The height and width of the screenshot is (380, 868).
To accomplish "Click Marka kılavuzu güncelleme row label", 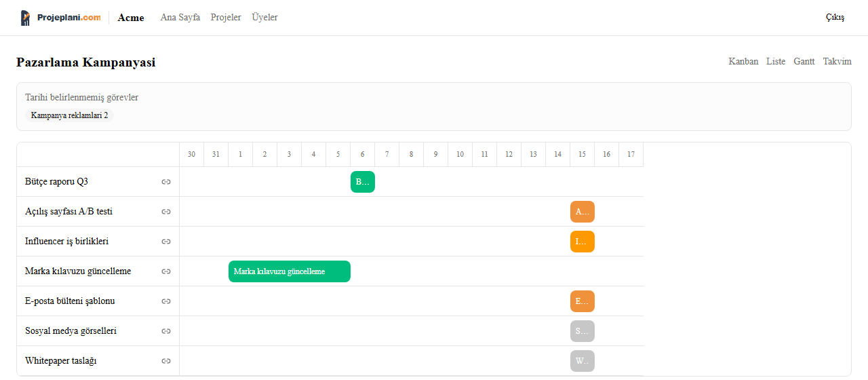I will (x=78, y=271).
